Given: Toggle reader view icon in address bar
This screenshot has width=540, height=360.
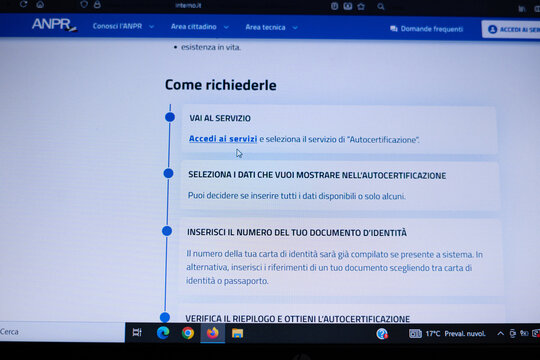Looking at the screenshot, I should (x=334, y=6).
